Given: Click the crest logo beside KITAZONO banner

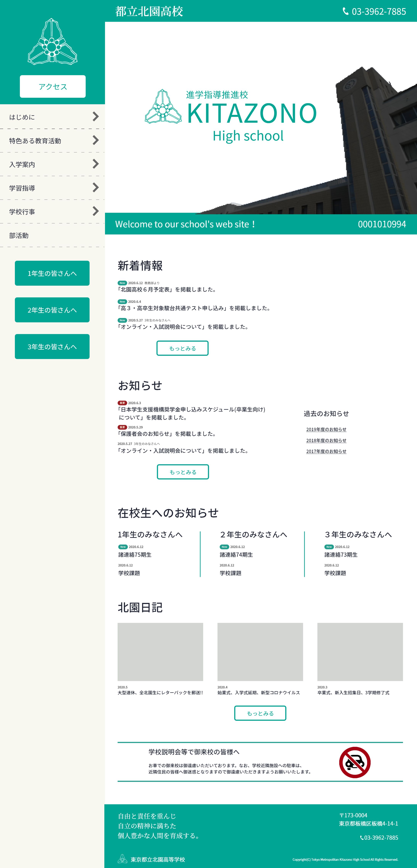Looking at the screenshot, I should click(163, 106).
